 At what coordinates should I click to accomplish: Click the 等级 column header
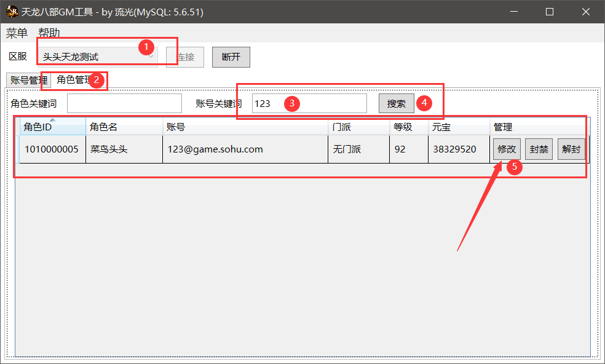point(409,127)
